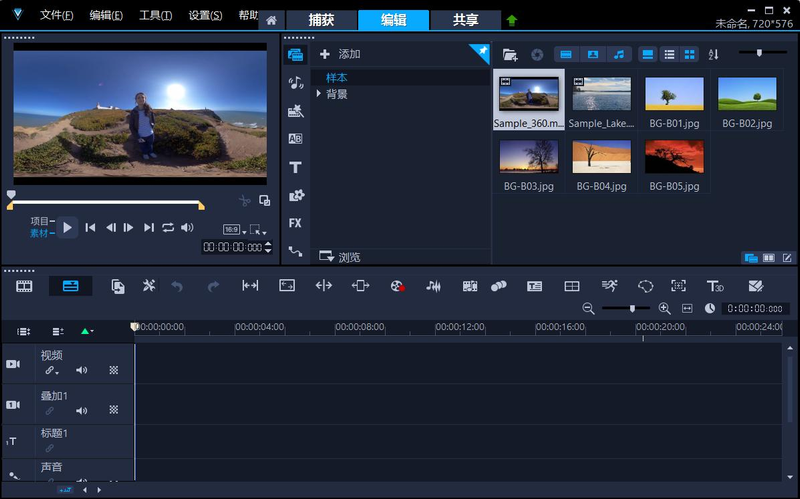Open the sound mixer tool in timeline toolbar
Viewport: 800px width, 499px height.
(x=433, y=286)
